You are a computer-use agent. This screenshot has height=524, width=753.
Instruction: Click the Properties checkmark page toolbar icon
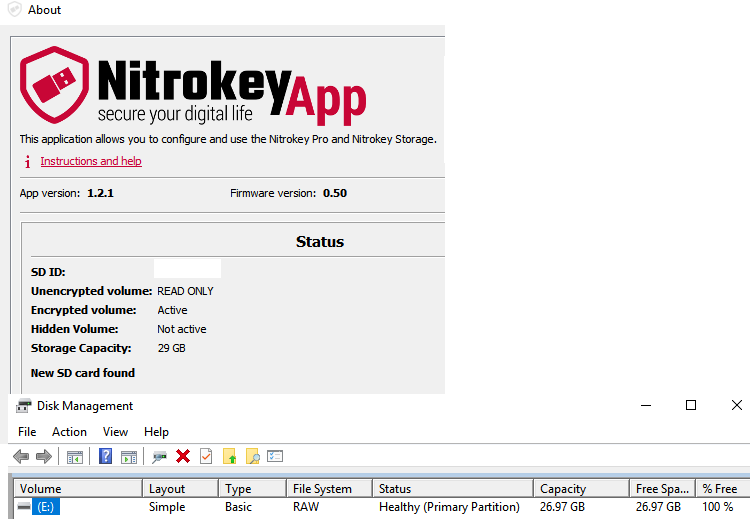[206, 456]
